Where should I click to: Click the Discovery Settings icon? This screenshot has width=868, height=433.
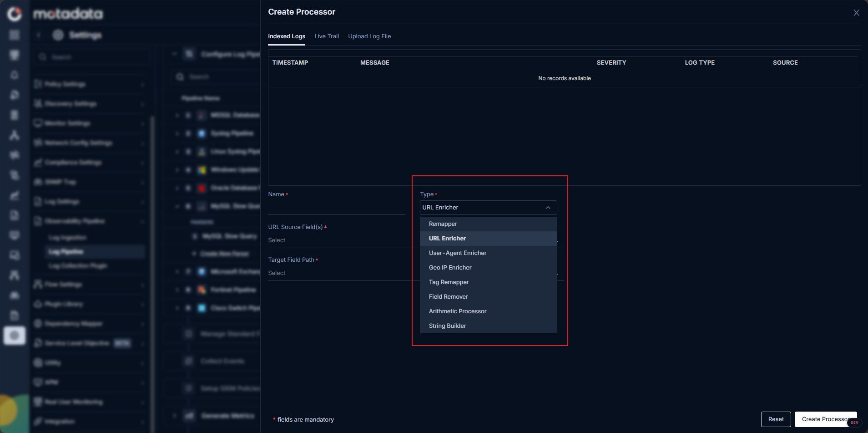[38, 103]
